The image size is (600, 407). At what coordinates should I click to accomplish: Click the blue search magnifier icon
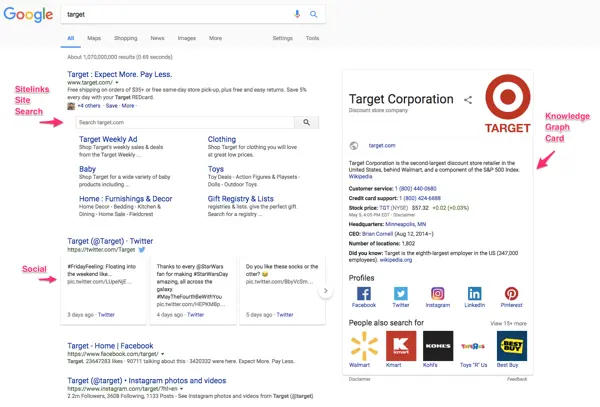[x=313, y=14]
